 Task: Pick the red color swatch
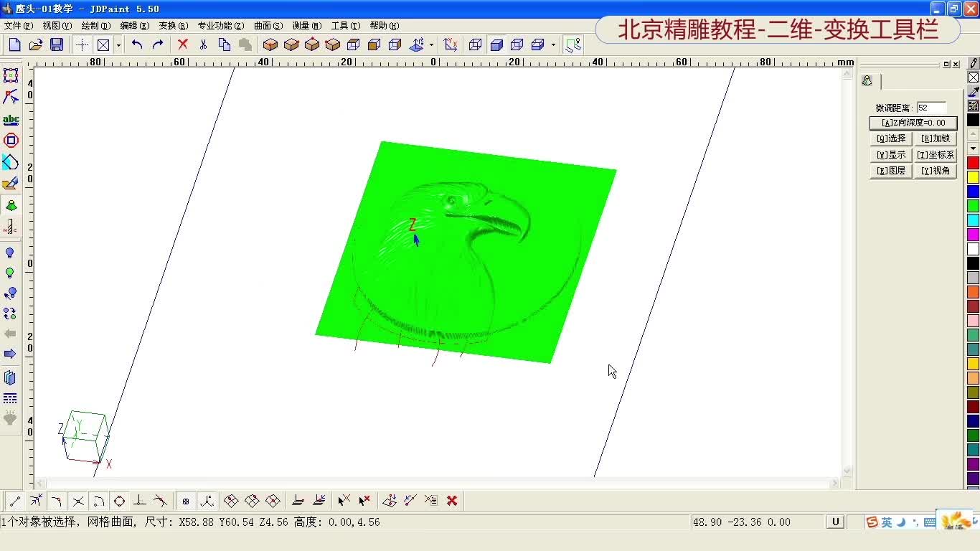(x=973, y=162)
